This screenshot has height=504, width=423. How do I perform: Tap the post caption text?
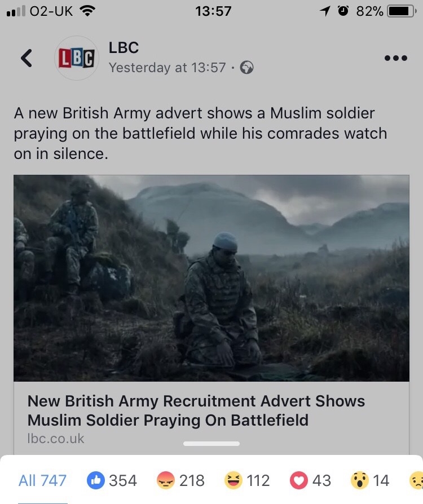click(200, 134)
